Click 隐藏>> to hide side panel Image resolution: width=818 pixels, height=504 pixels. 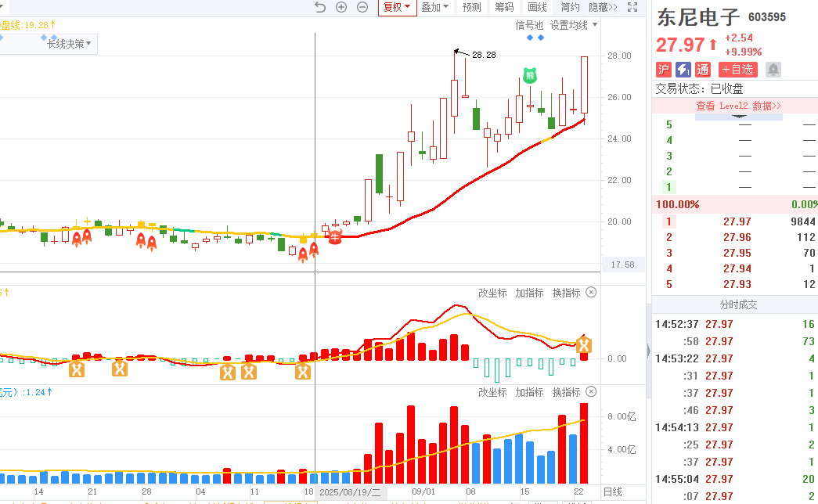[603, 7]
